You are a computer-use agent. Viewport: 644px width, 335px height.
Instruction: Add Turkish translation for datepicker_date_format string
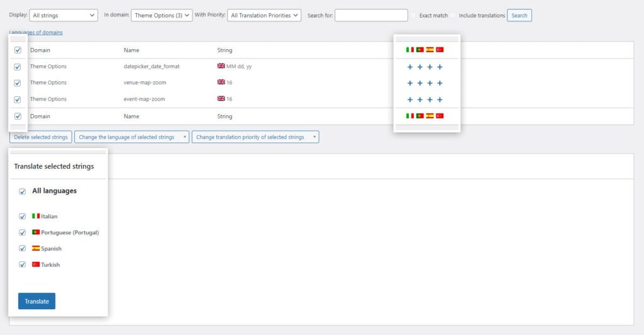coord(440,67)
